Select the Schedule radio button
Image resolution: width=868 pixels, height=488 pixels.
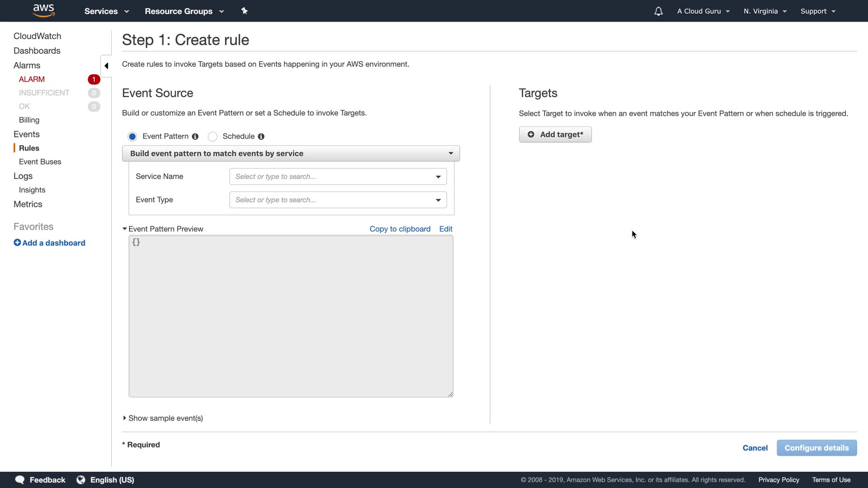[x=212, y=136]
